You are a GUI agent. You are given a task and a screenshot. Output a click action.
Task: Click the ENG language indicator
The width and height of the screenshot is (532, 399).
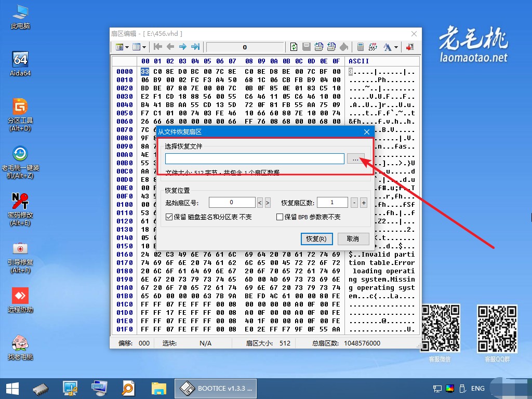(x=478, y=389)
